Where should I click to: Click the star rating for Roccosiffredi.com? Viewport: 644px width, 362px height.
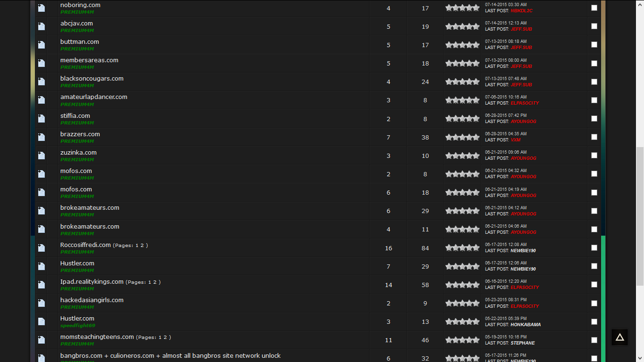[x=462, y=248]
